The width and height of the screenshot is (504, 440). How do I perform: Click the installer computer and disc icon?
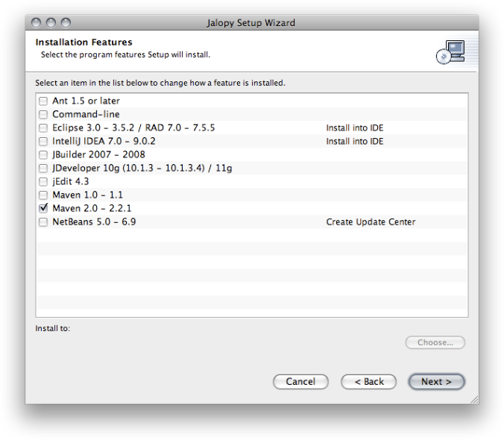[x=450, y=52]
